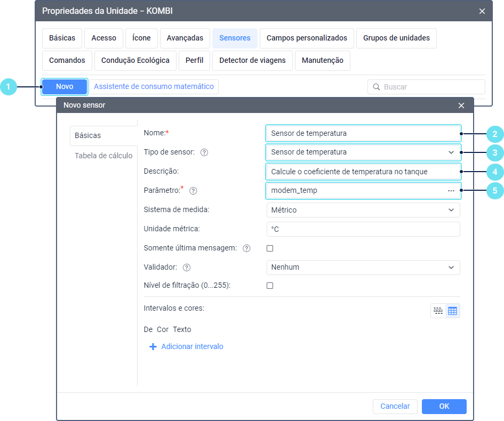Image resolution: width=504 pixels, height=421 pixels.
Task: Switch intervals to table view icon
Action: coord(452,311)
